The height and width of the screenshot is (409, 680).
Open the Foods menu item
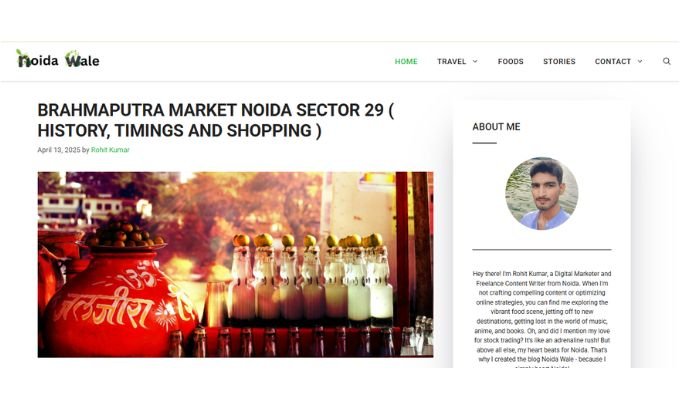pyautogui.click(x=510, y=61)
